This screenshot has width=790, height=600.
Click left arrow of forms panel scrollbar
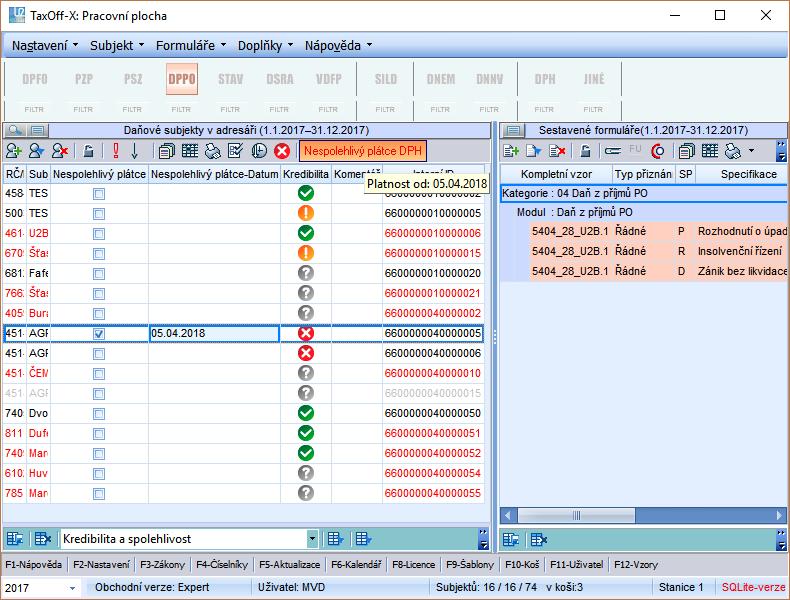pyautogui.click(x=507, y=515)
